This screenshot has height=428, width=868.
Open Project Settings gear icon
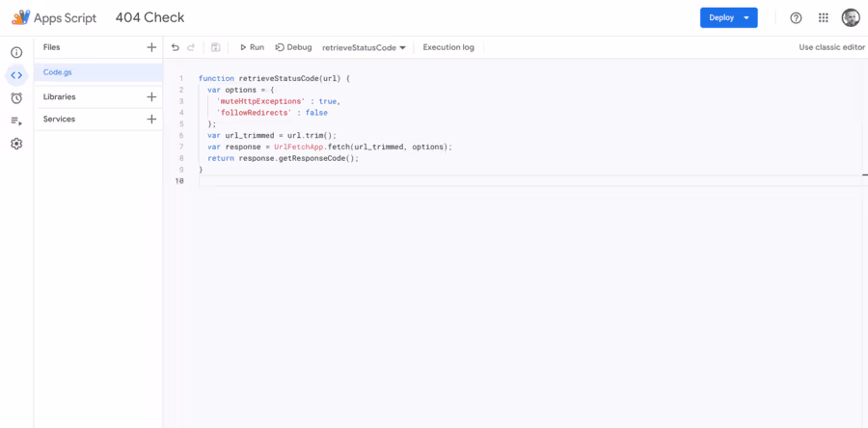point(16,144)
